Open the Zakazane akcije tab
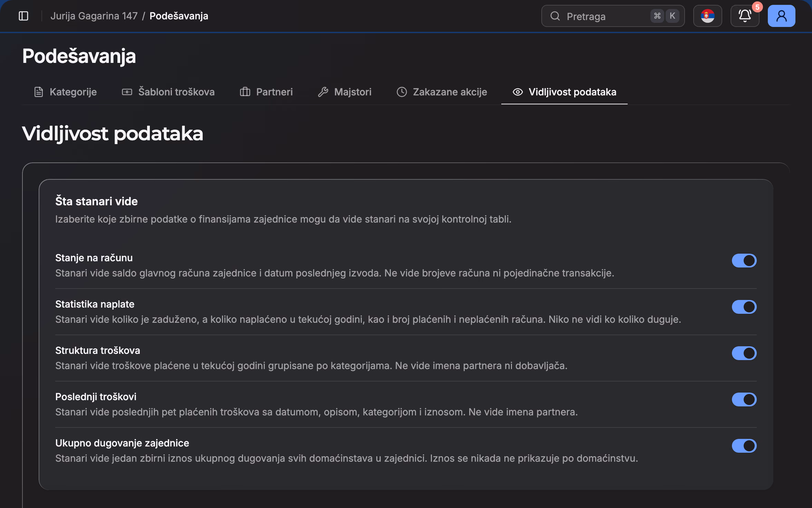 click(x=442, y=92)
